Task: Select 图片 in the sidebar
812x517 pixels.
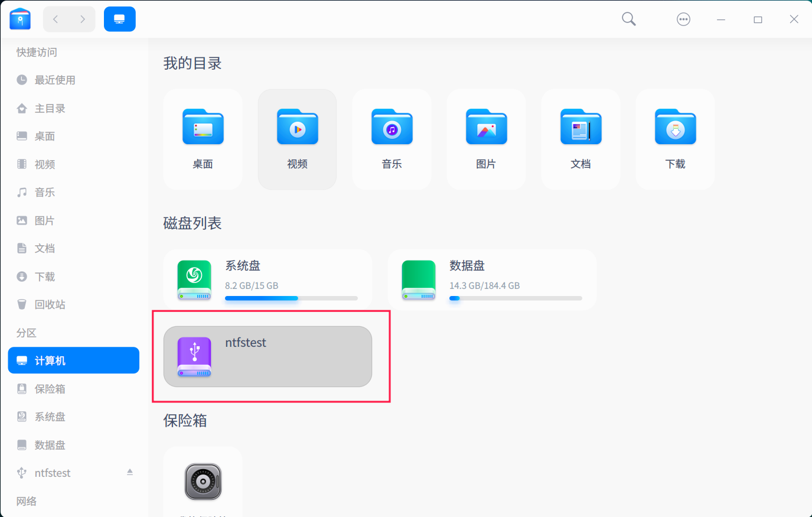Action: point(73,220)
